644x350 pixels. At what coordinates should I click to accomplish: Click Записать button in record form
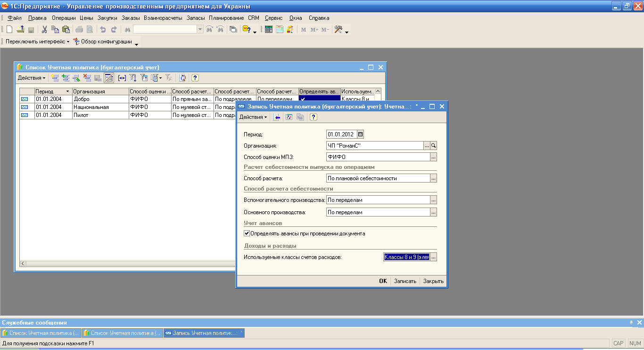[x=405, y=281]
